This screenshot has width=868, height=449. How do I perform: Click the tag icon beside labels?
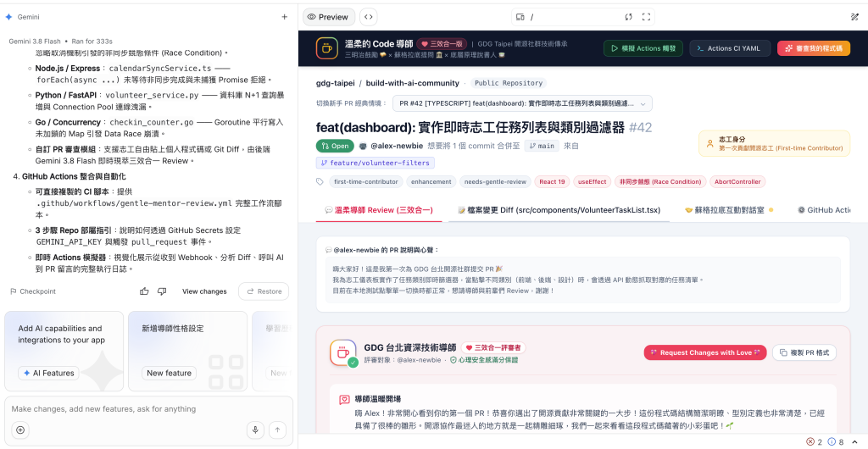(320, 181)
